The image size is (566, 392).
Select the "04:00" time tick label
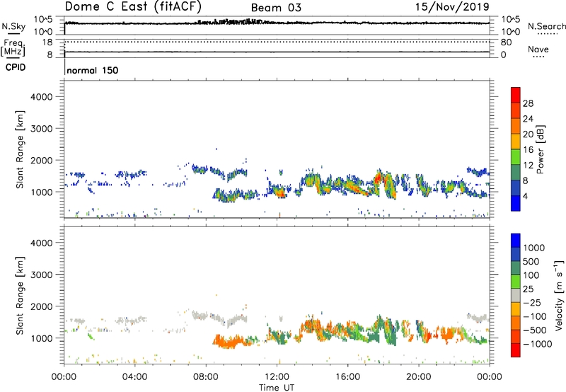[134, 377]
